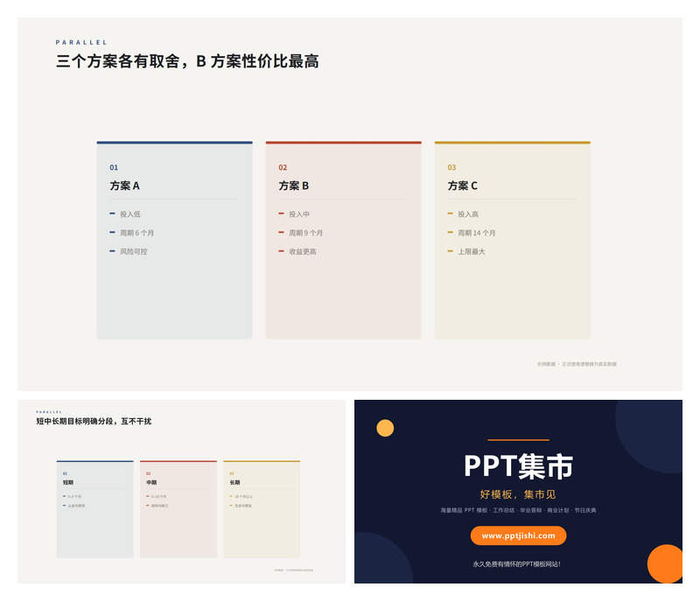Screen dimensions: 700x601
Task: Select the number 03 in 方案 C card
Action: click(x=451, y=167)
